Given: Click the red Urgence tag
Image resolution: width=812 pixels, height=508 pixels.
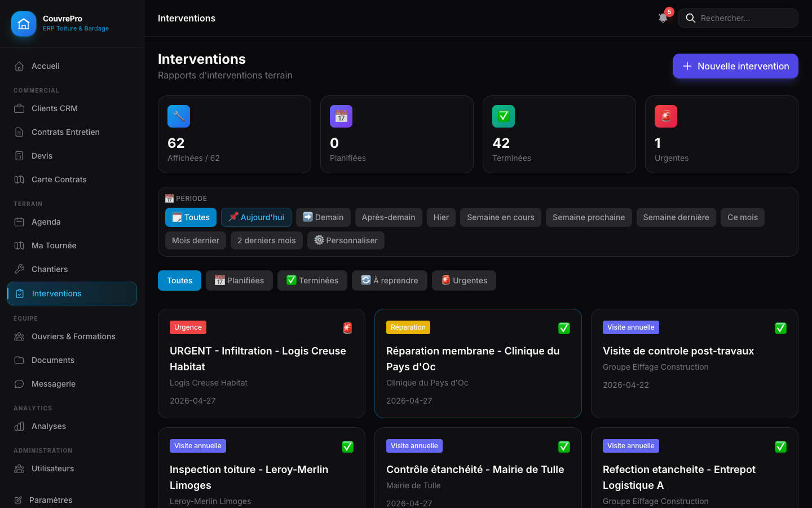Looking at the screenshot, I should [x=188, y=327].
